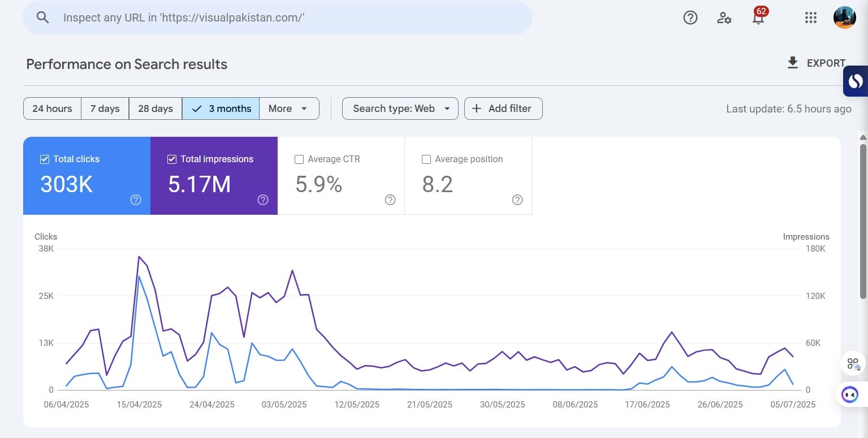Screen dimensions: 868x438
Task: Click help icon on Total clicks card
Action: click(136, 200)
